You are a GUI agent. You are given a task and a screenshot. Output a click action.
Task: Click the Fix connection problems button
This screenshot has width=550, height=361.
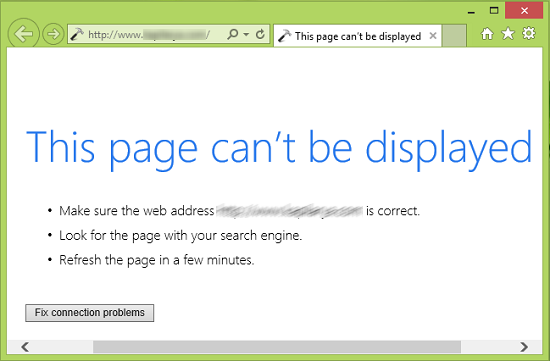[x=89, y=313]
